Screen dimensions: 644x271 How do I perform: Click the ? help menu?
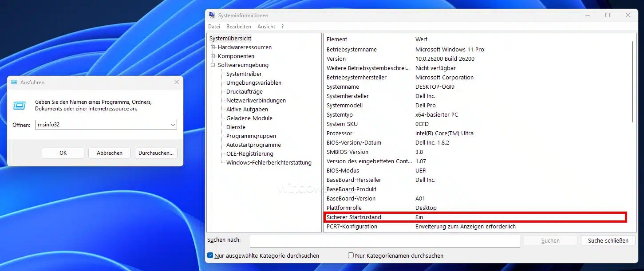(x=282, y=27)
